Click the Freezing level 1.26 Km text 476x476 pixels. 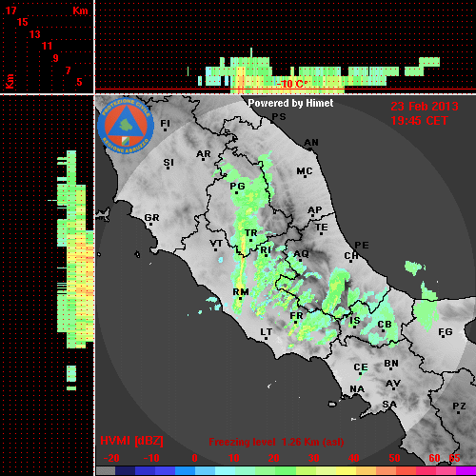(x=276, y=442)
